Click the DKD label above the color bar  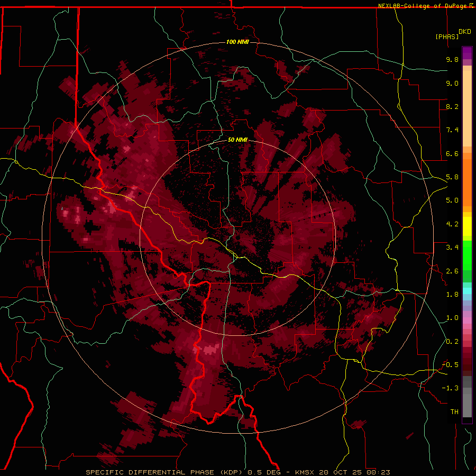click(465, 32)
